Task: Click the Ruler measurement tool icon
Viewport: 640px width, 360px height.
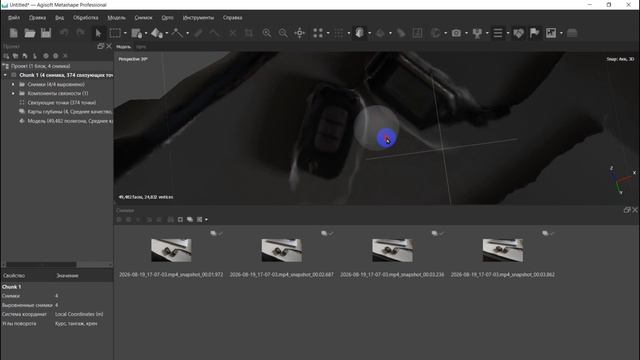Action: (x=198, y=33)
